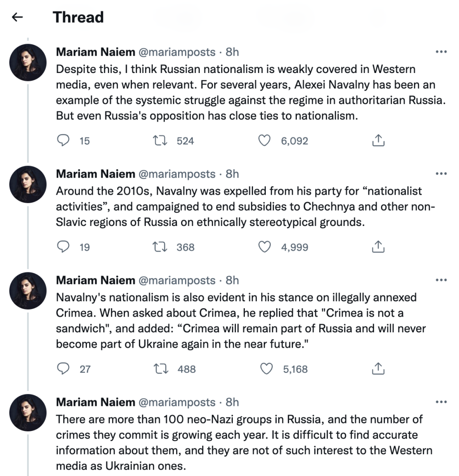Open more options on Crimea tweet
This screenshot has height=476, width=459.
[x=441, y=280]
